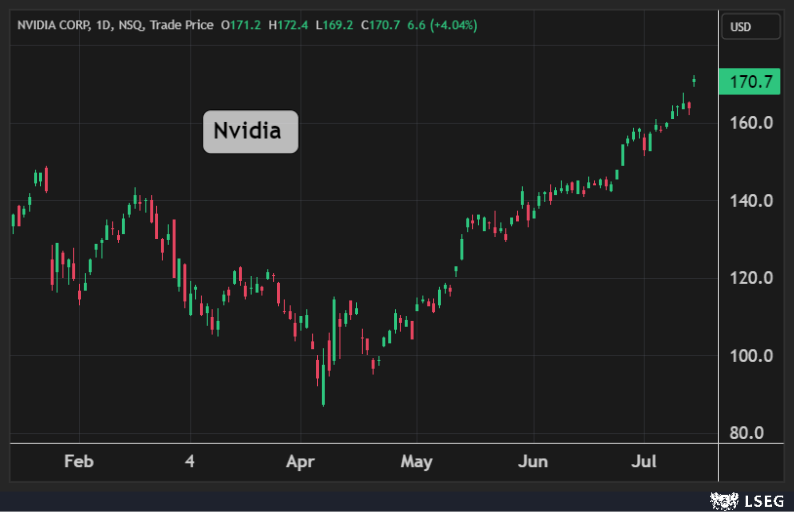Screen dimensions: 794x512
Task: Select the Trade Price field label
Action: [182, 25]
